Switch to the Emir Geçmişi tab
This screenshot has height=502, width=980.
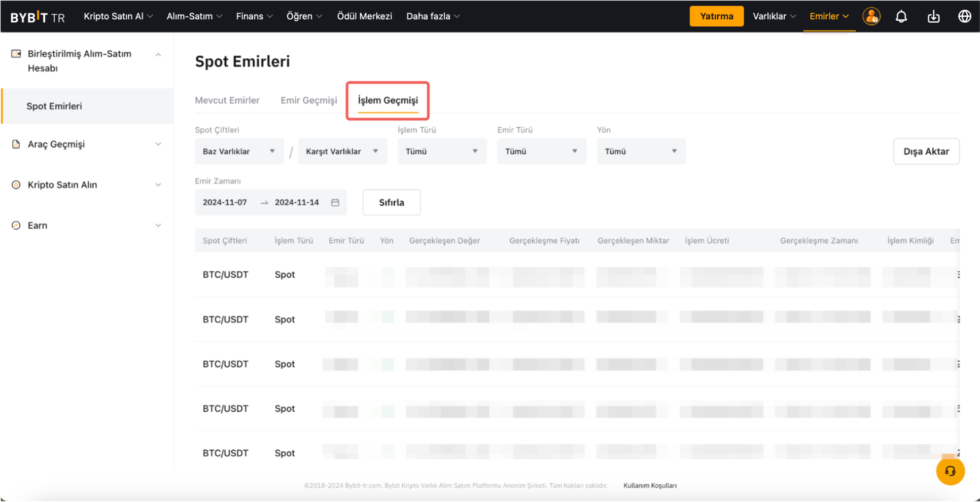308,100
